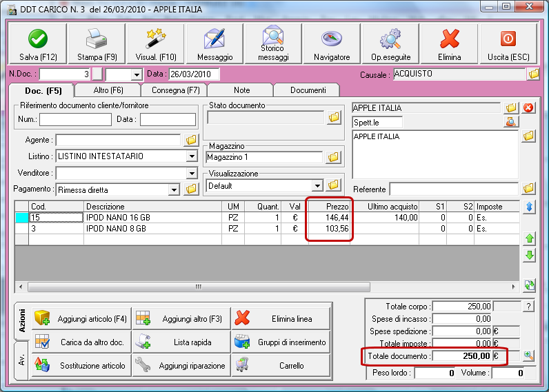Click Carica da altro doc.

[81, 342]
